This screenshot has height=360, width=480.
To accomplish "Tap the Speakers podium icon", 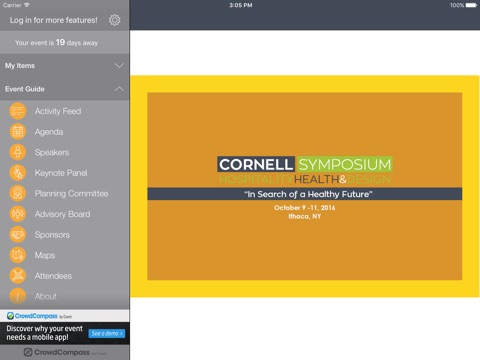I will pyautogui.click(x=18, y=152).
